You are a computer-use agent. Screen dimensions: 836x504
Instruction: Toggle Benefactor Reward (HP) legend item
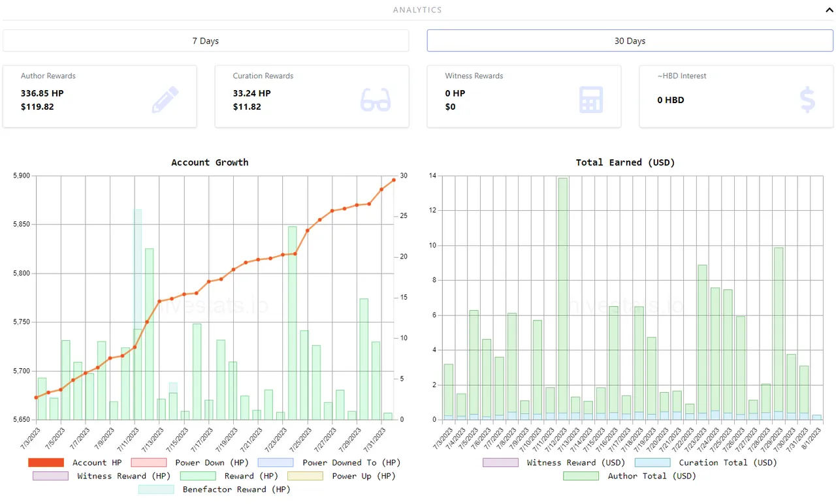click(156, 489)
